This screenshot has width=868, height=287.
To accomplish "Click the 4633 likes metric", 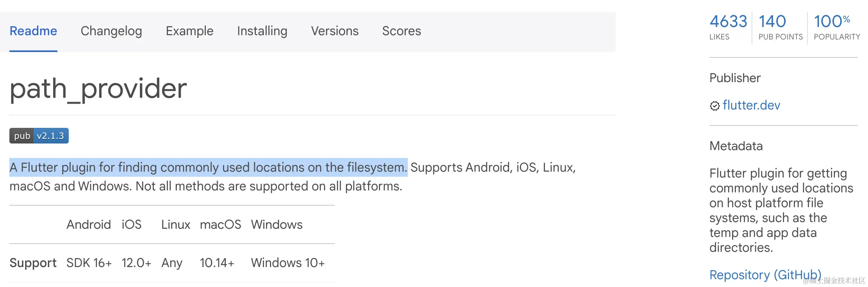I will 728,21.
